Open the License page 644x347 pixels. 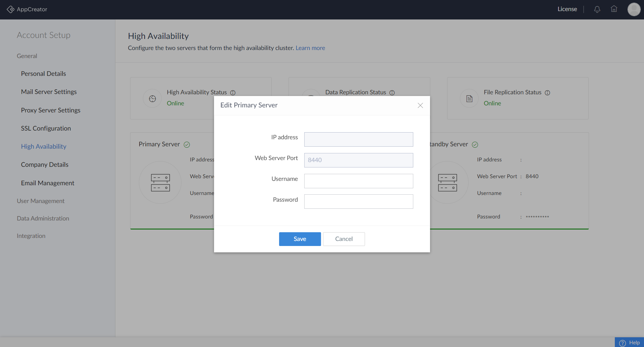pyautogui.click(x=567, y=9)
